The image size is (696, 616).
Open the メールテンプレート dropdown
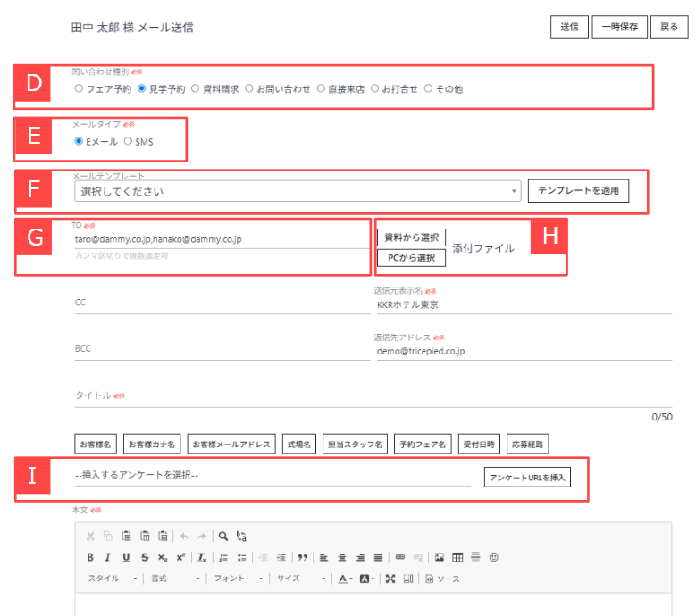(297, 191)
